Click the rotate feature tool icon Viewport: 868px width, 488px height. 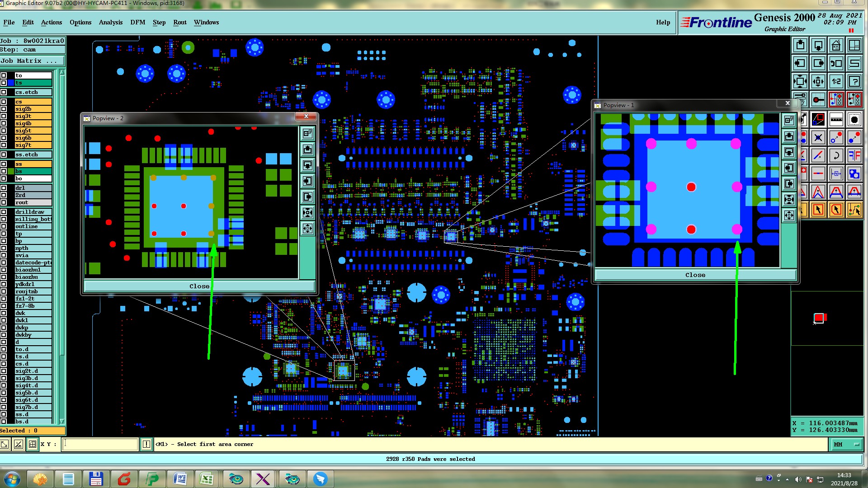click(x=836, y=155)
